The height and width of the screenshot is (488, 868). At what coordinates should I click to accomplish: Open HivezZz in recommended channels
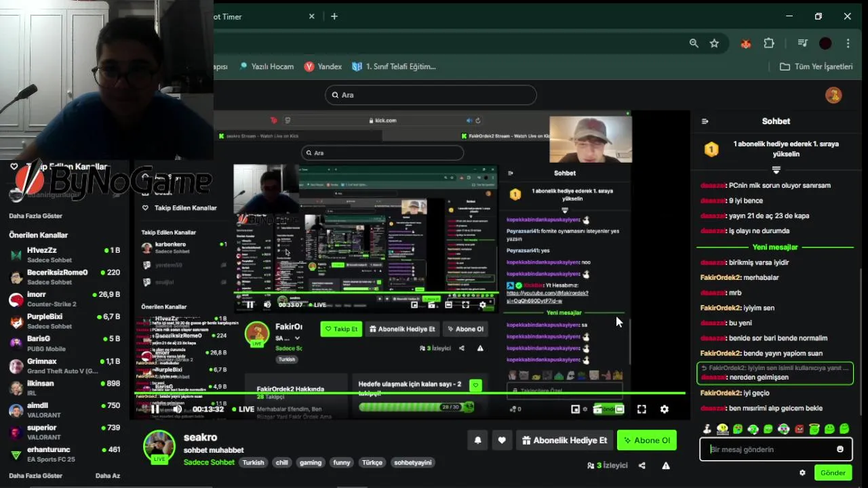pyautogui.click(x=64, y=255)
